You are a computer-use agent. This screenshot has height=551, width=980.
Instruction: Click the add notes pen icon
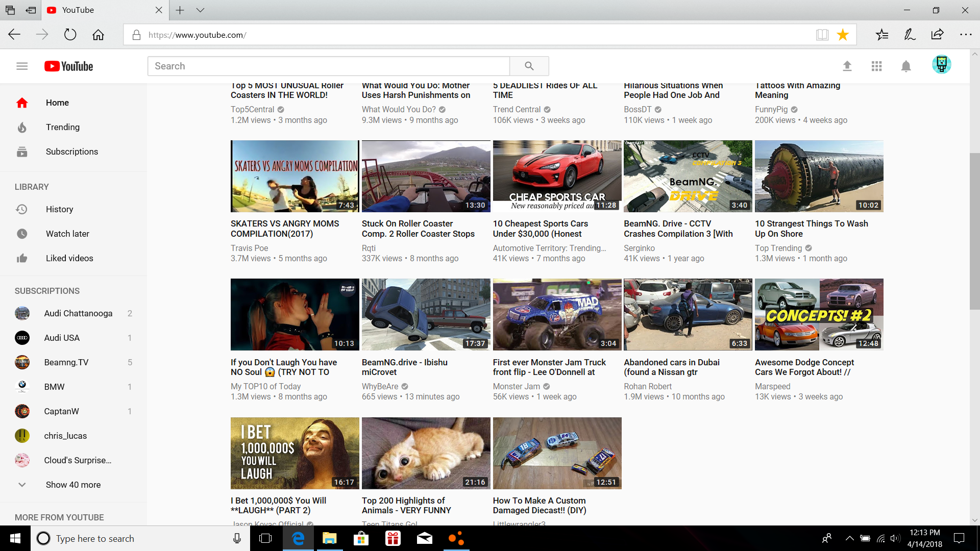910,35
